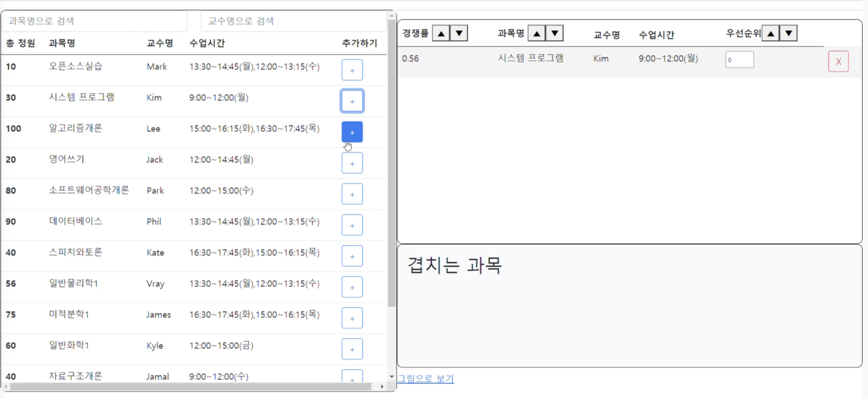Click the horizontal scrollbar of course list
868x399 pixels.
coord(191,386)
